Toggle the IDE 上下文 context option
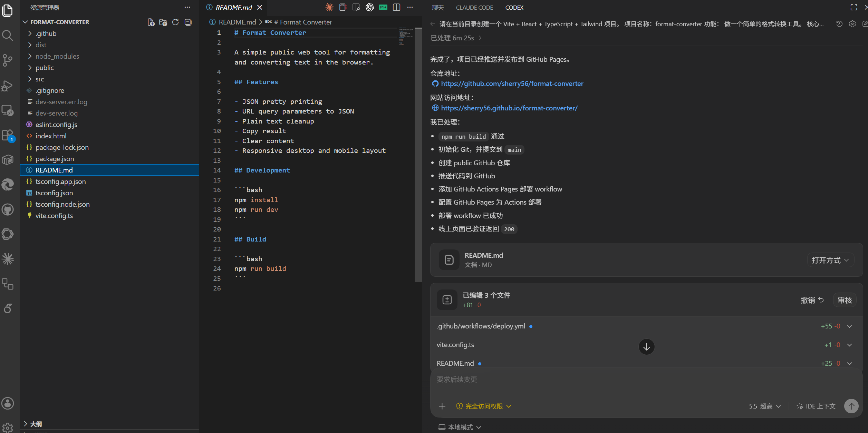 pos(816,406)
